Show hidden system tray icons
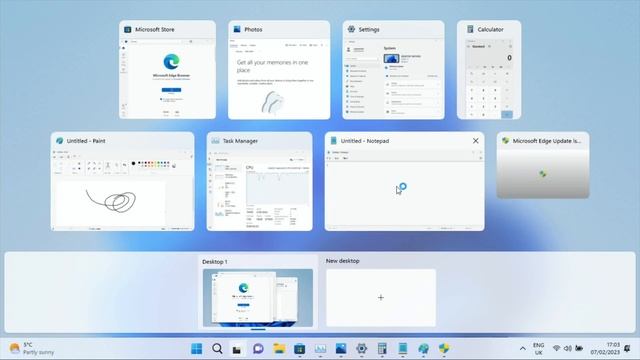This screenshot has width=640, height=360. [522, 349]
